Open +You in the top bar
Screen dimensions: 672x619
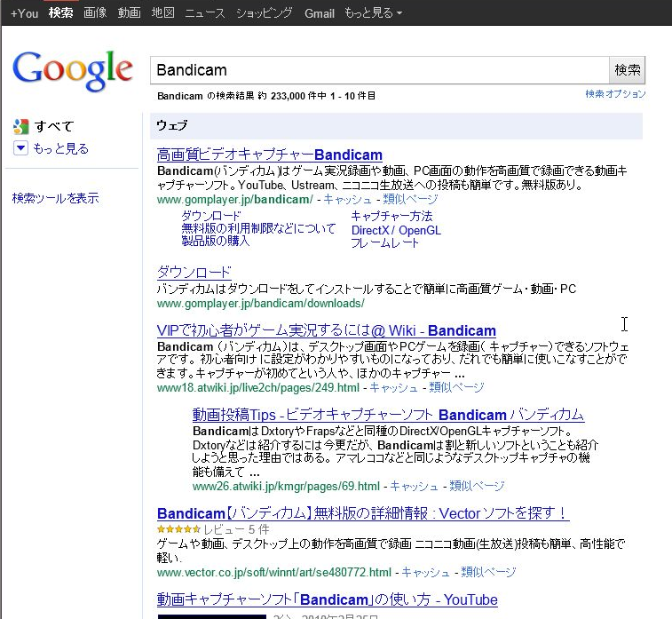(x=24, y=13)
